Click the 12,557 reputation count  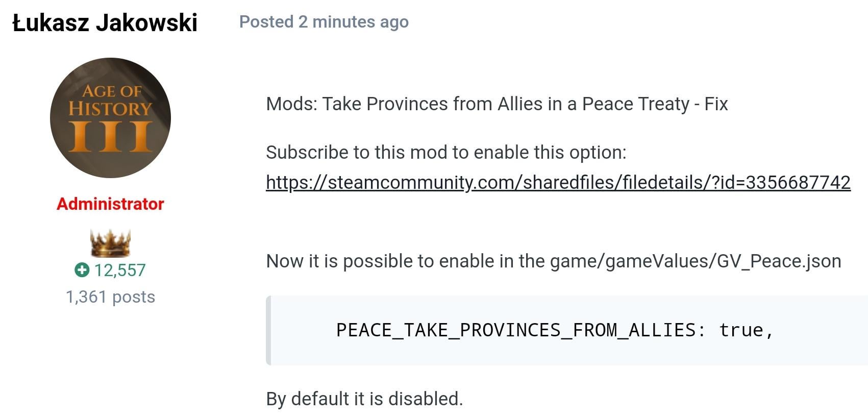[x=120, y=270]
